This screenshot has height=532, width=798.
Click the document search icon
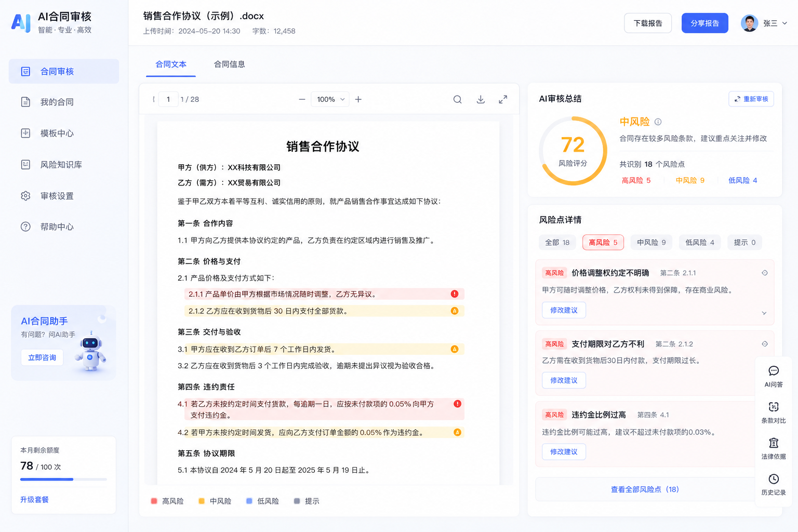pyautogui.click(x=457, y=99)
